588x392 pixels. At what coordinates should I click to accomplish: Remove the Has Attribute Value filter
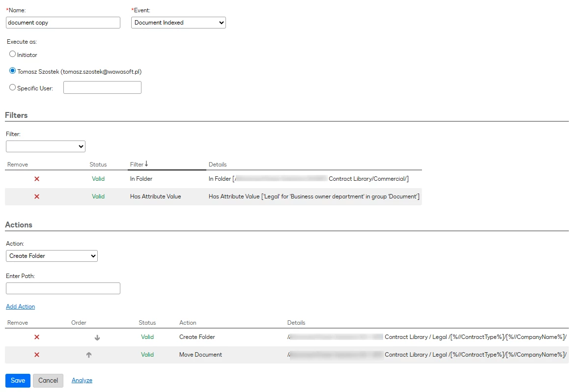37,196
